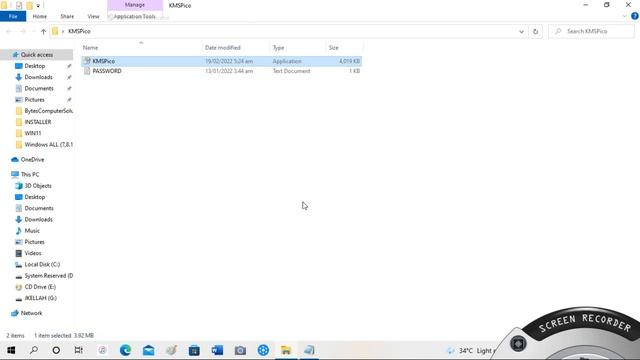This screenshot has height=360, width=640.
Task: Open Pictures under This PC
Action: coord(34,242)
